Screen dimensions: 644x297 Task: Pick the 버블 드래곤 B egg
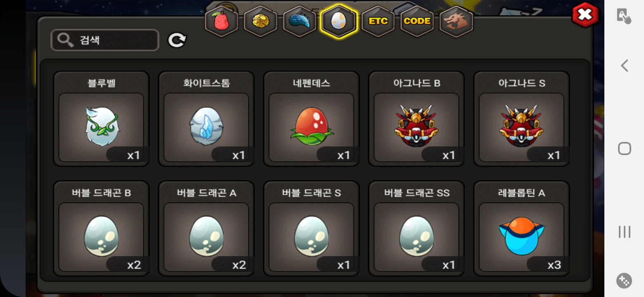(101, 229)
